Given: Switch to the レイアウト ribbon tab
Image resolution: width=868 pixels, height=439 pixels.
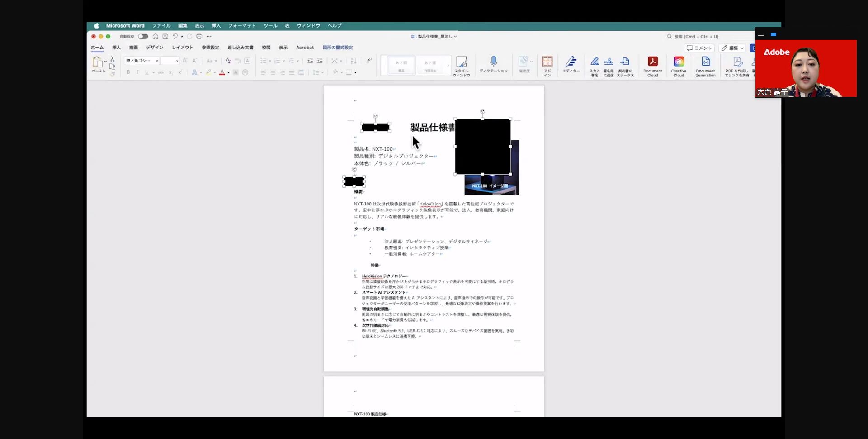Looking at the screenshot, I should [183, 48].
